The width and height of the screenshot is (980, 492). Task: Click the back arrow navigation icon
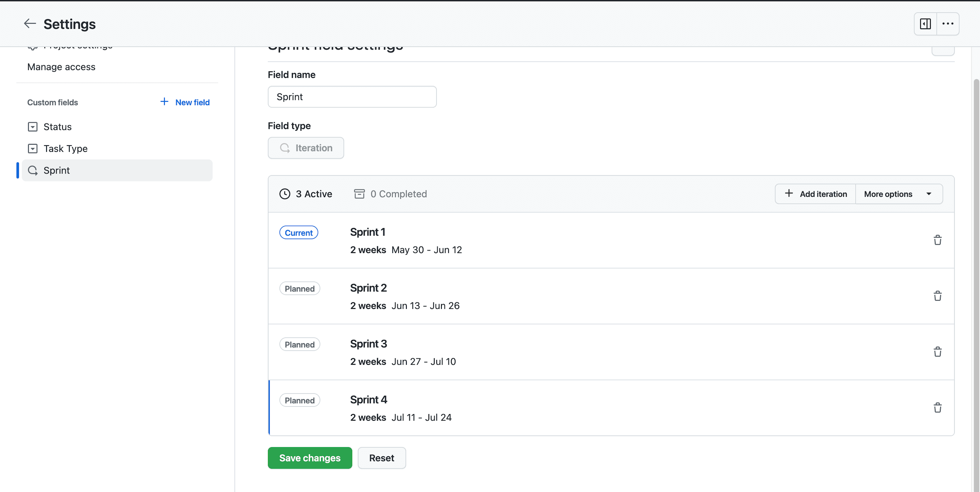pos(30,24)
